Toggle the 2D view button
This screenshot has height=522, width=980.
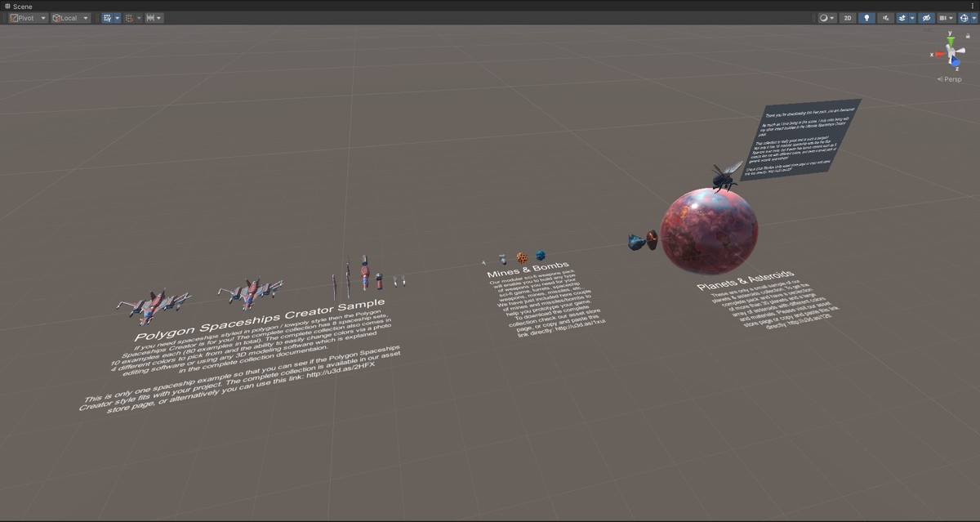coord(848,18)
